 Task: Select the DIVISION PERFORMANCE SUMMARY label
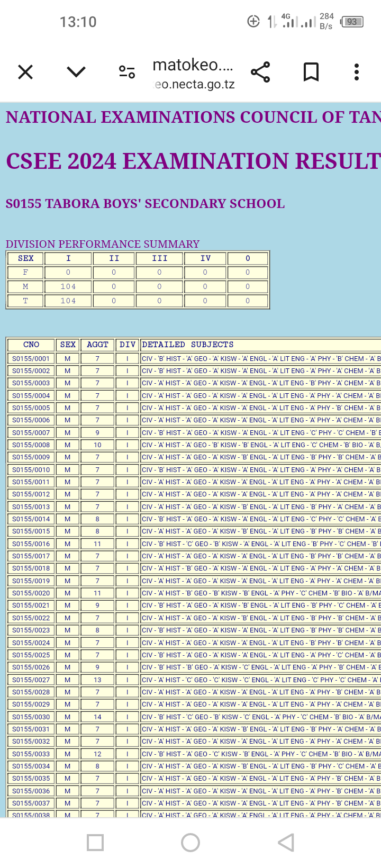tap(103, 244)
